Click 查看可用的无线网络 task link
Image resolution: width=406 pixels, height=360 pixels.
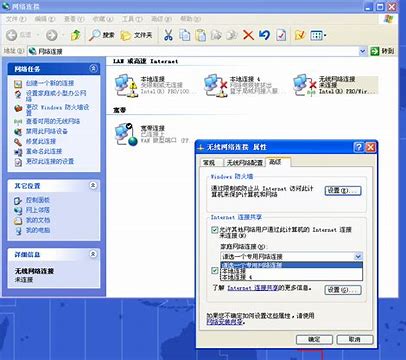pos(53,121)
